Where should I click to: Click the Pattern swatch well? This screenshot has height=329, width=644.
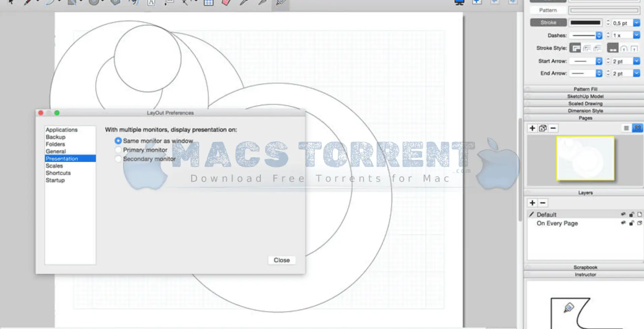click(x=604, y=10)
